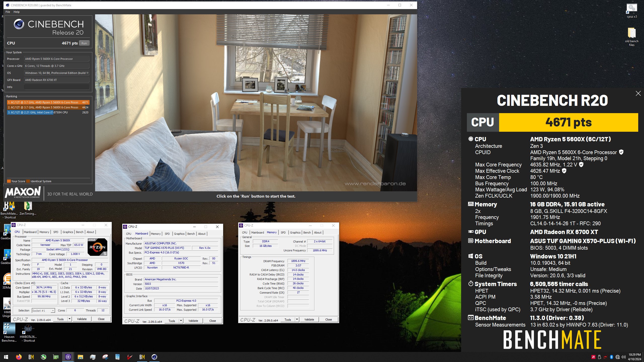Open Bluetooth settings from the tray
The image size is (644, 362).
(x=611, y=357)
